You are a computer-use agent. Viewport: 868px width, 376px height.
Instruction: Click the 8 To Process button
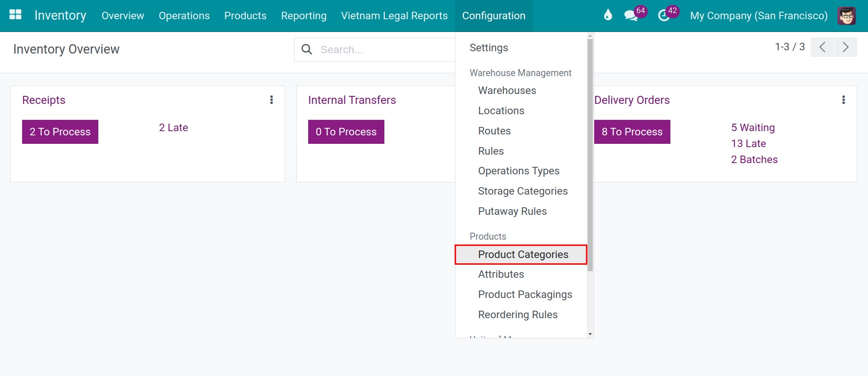(632, 132)
